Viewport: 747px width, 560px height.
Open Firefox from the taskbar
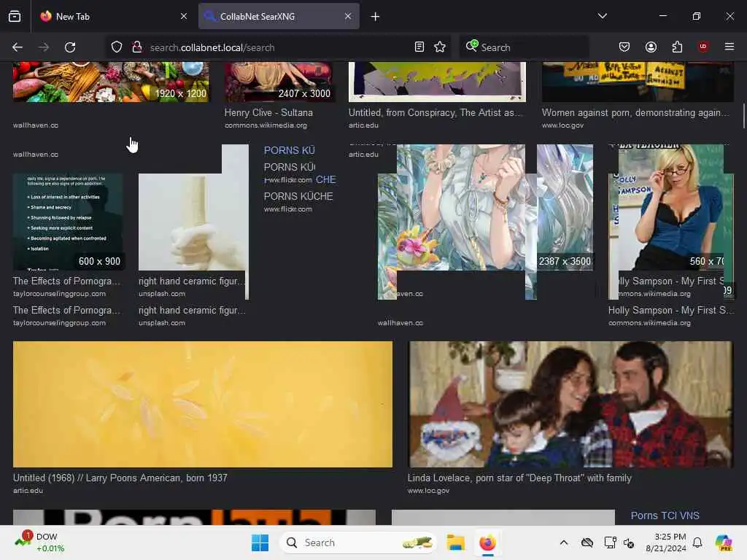pos(487,542)
